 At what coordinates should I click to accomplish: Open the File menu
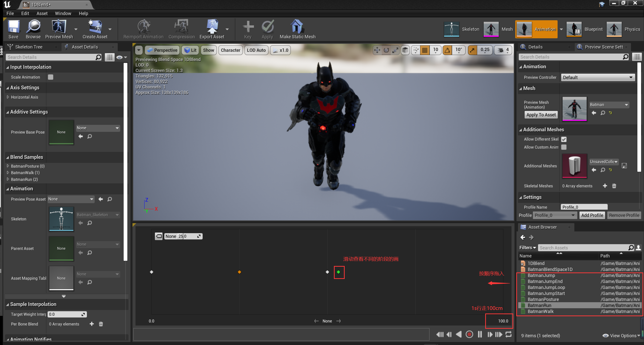point(10,14)
